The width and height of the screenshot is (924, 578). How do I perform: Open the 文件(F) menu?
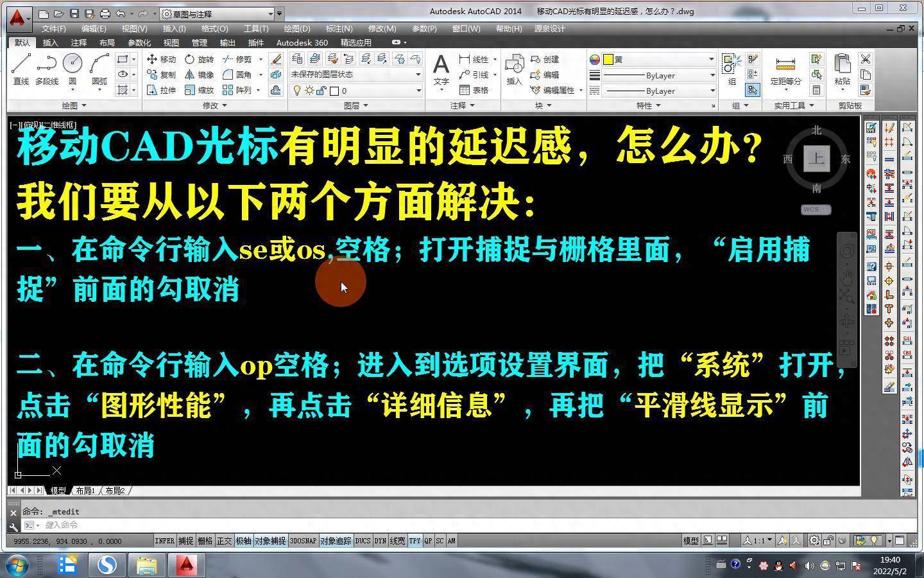[x=53, y=29]
